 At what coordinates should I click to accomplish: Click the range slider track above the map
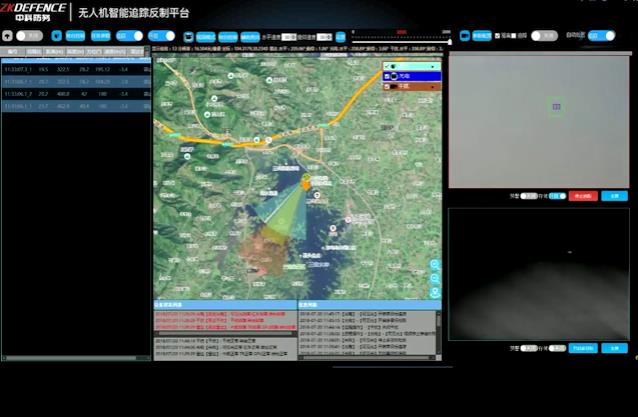tap(401, 41)
